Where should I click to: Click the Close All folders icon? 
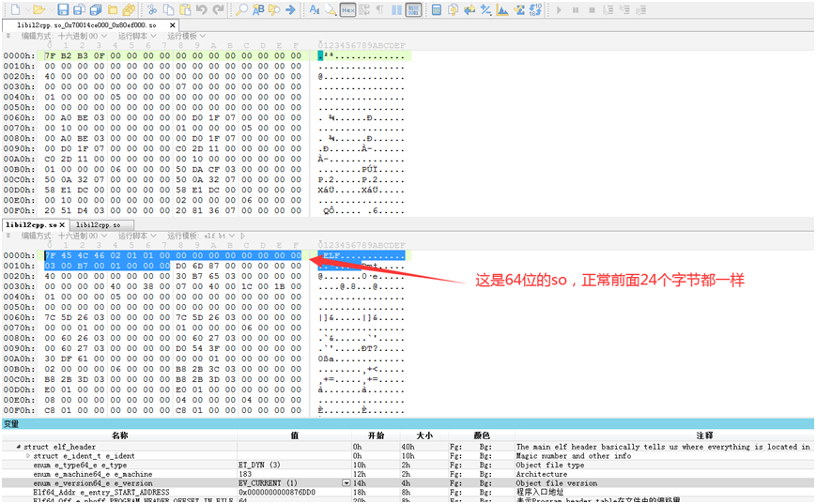(129, 9)
